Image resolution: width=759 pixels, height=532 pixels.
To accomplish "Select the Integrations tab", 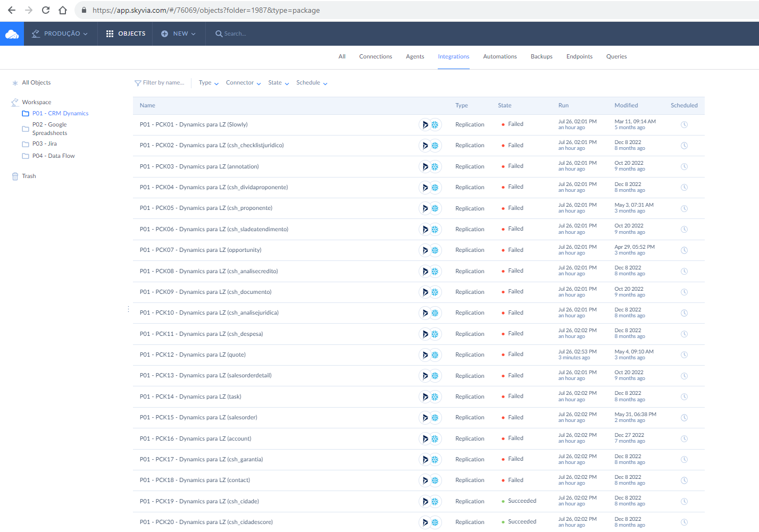I will (x=454, y=57).
